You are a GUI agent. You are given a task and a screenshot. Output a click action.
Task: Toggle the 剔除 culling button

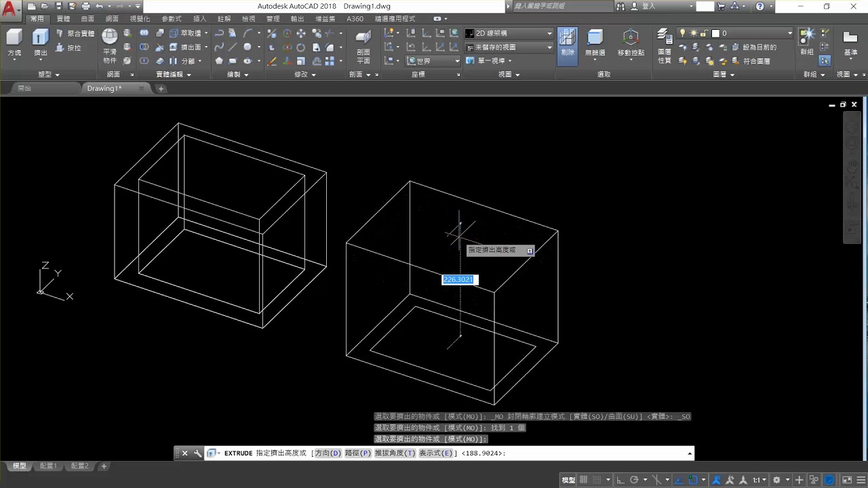568,46
